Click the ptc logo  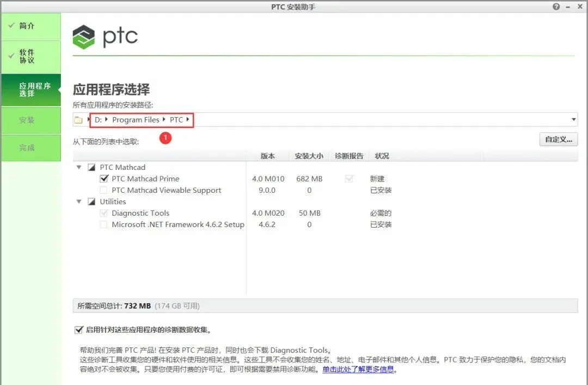105,37
